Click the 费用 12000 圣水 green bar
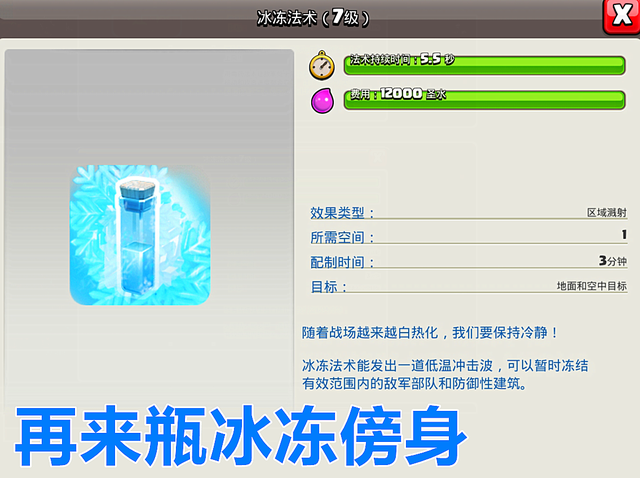The height and width of the screenshot is (478, 640). (x=484, y=100)
